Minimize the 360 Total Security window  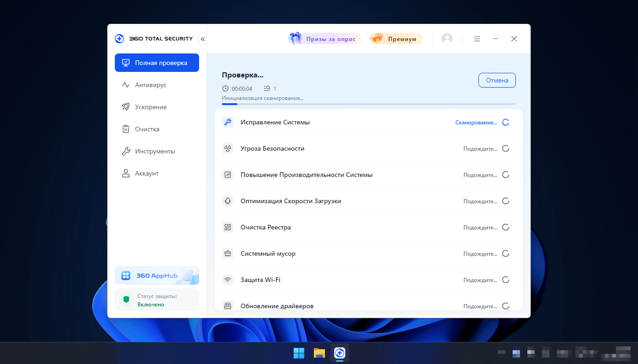(496, 39)
